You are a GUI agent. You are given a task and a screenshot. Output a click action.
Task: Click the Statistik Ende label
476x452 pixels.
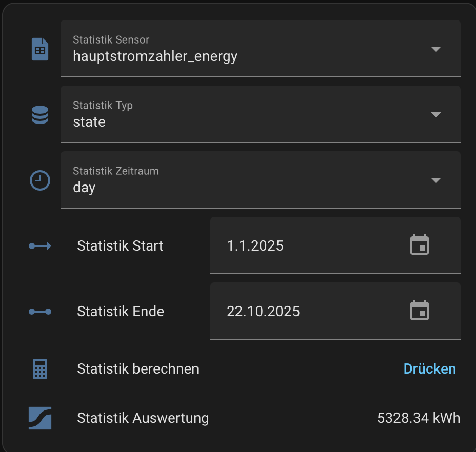pos(121,312)
